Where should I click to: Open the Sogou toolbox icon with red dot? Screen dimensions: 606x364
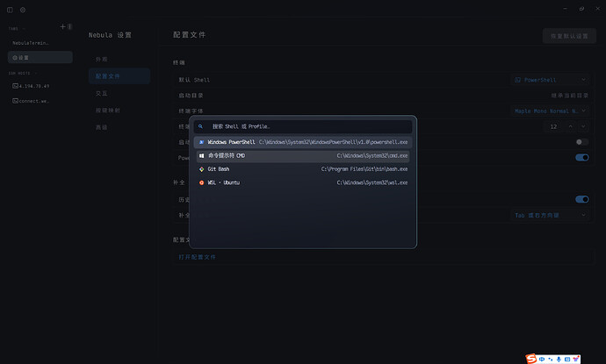pos(576,359)
